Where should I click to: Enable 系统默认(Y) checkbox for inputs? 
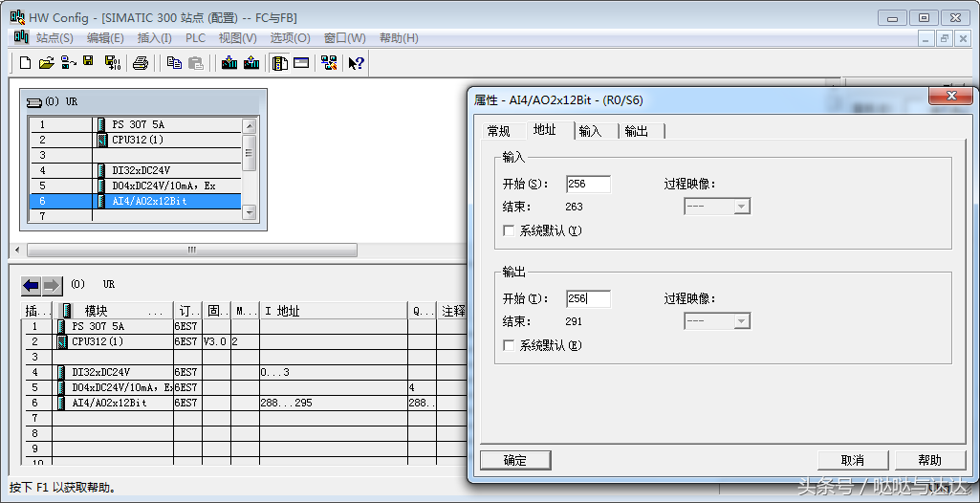[x=509, y=230]
